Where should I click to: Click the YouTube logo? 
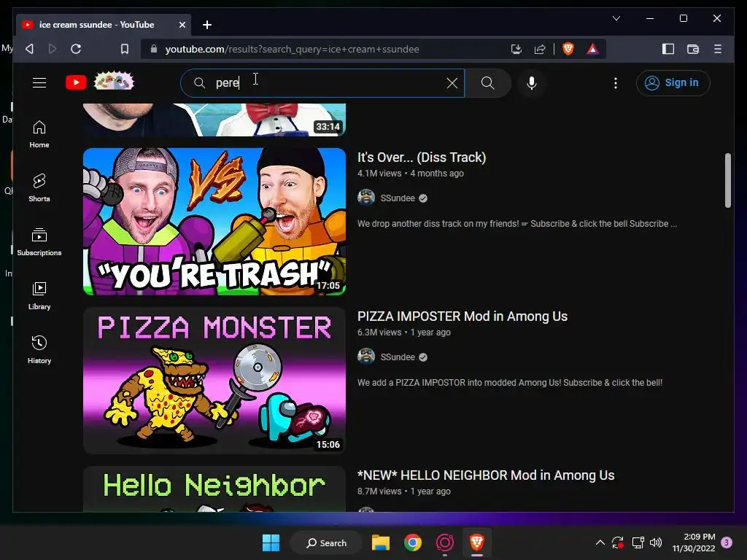point(76,82)
